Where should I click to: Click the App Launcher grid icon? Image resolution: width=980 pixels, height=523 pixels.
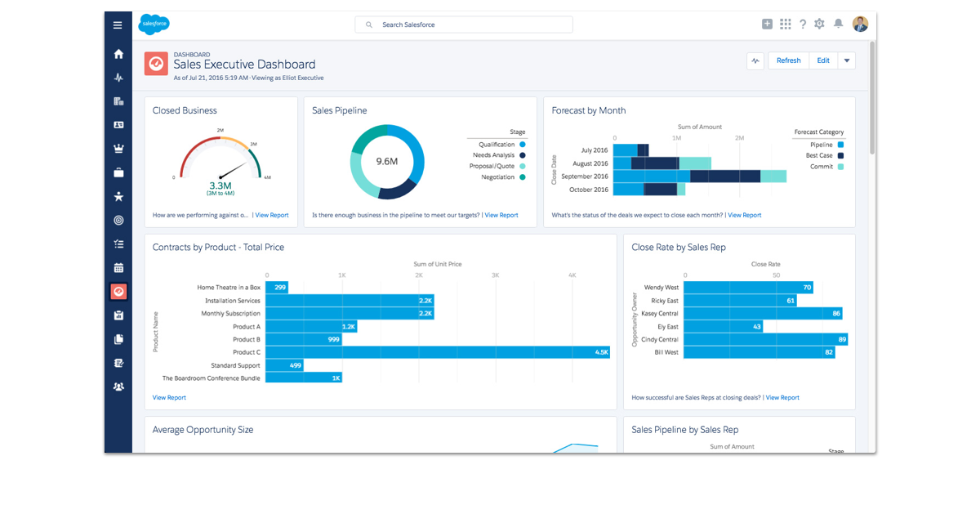(x=785, y=25)
